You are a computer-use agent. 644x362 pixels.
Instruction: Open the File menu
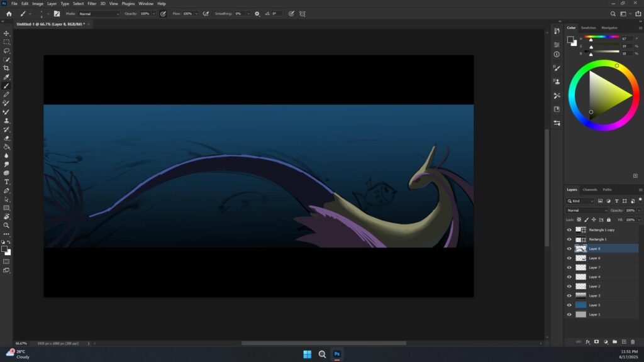coord(14,4)
